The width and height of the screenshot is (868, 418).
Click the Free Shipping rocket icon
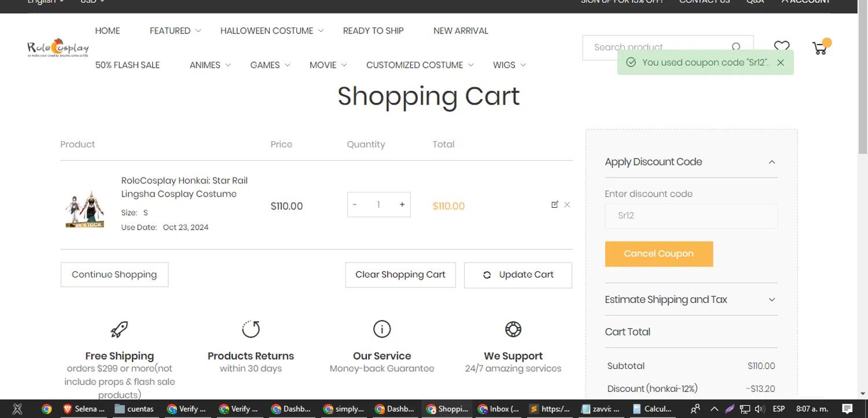tap(119, 329)
